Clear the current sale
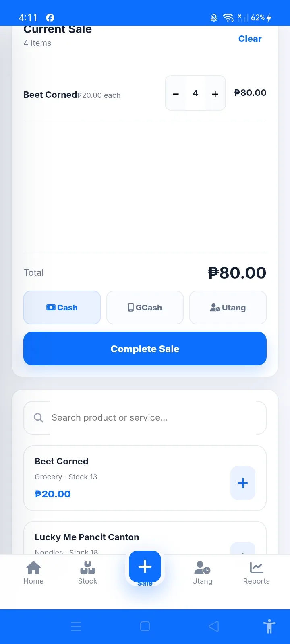The image size is (290, 644). [250, 39]
